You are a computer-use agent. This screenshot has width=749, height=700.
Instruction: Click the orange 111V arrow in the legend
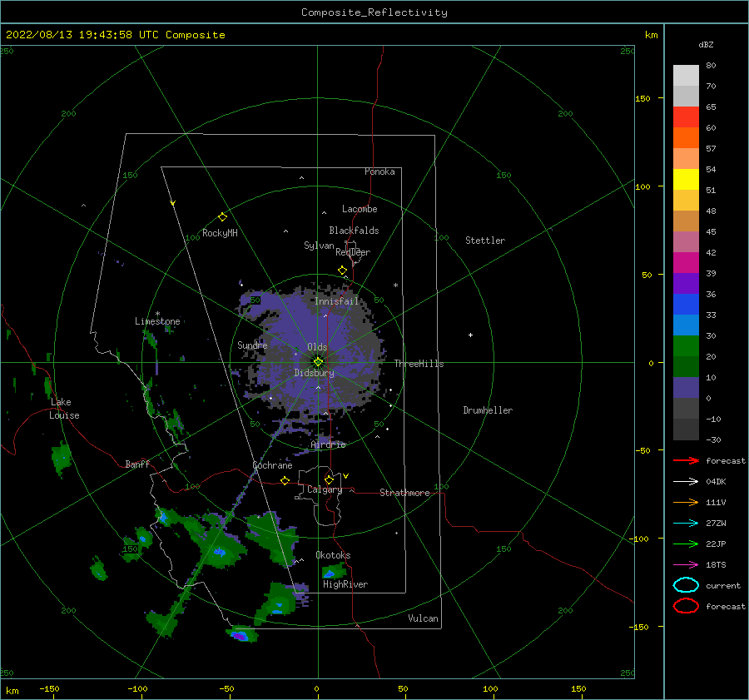coord(686,502)
